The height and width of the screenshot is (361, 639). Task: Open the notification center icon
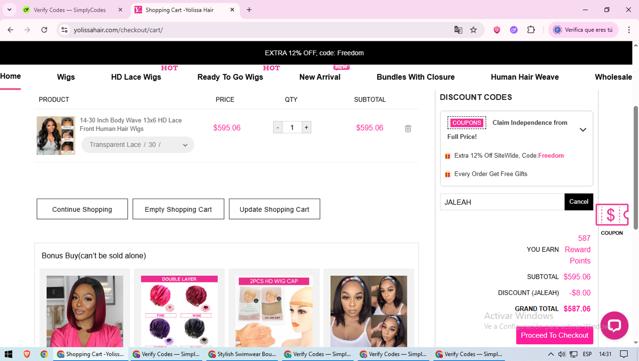[x=624, y=354]
